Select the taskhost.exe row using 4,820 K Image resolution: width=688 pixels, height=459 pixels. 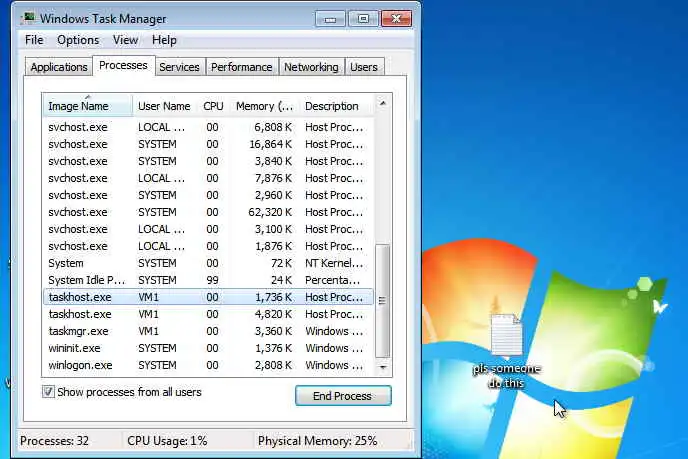click(208, 314)
